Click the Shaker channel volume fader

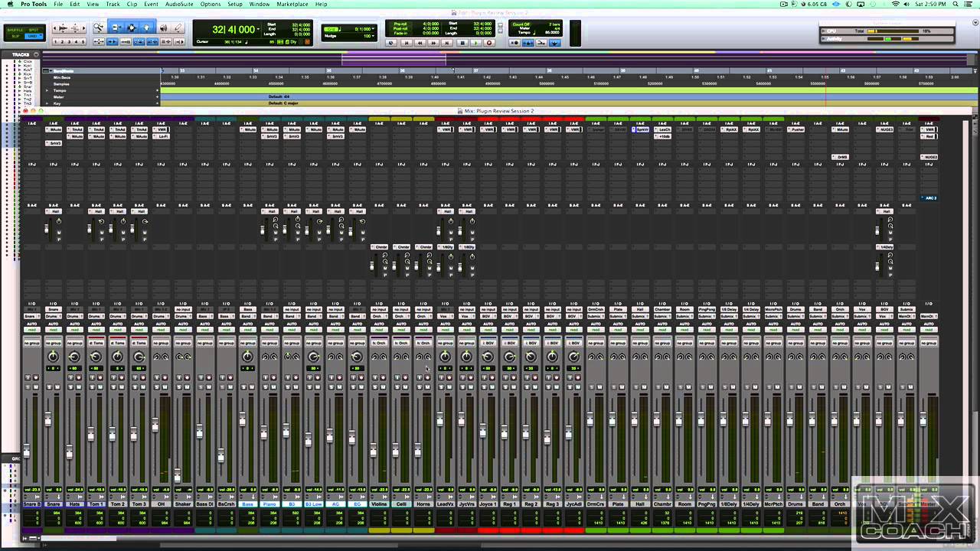177,474
